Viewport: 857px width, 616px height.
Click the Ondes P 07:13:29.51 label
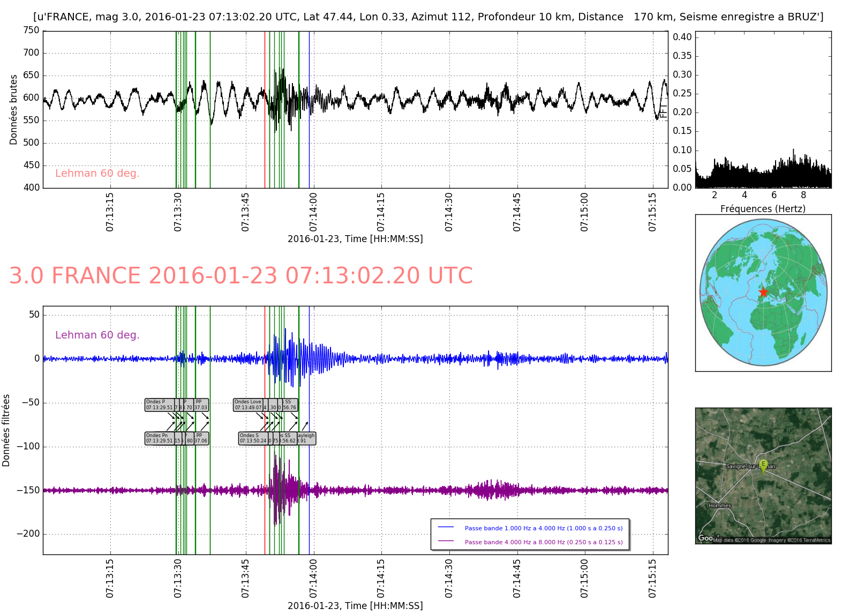160,405
